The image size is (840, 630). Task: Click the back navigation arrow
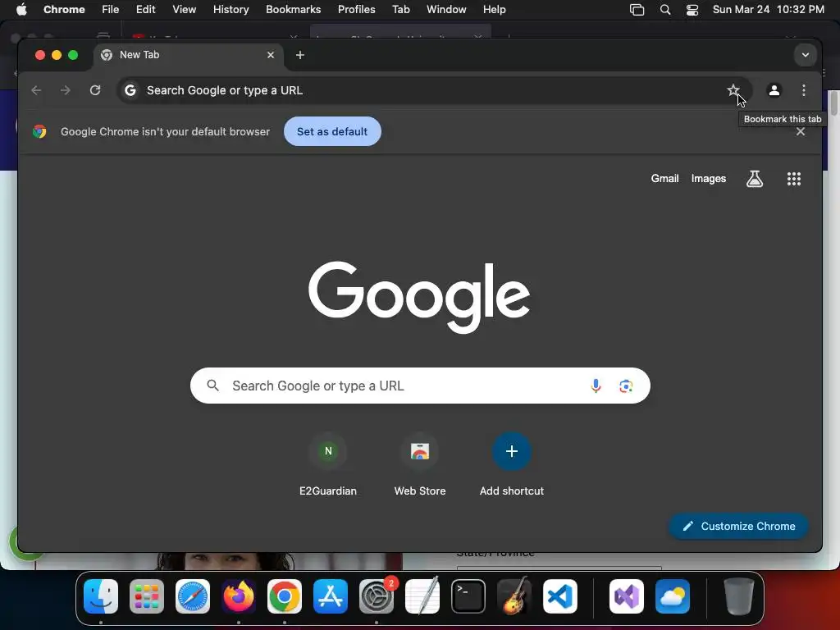coord(36,90)
